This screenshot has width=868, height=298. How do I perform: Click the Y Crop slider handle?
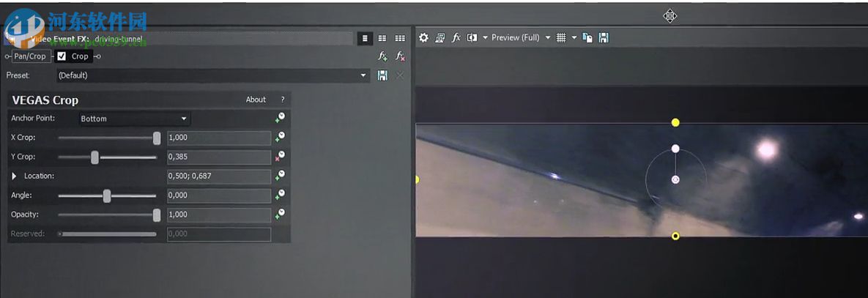[x=94, y=157]
